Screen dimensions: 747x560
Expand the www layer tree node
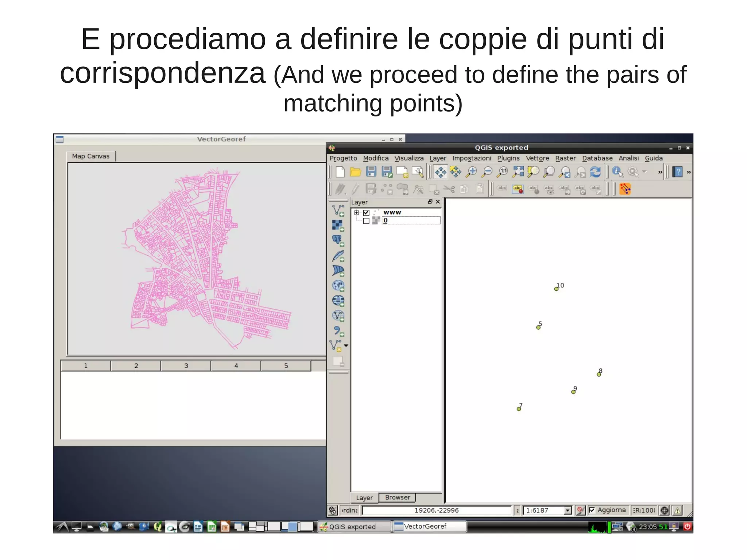coord(357,213)
